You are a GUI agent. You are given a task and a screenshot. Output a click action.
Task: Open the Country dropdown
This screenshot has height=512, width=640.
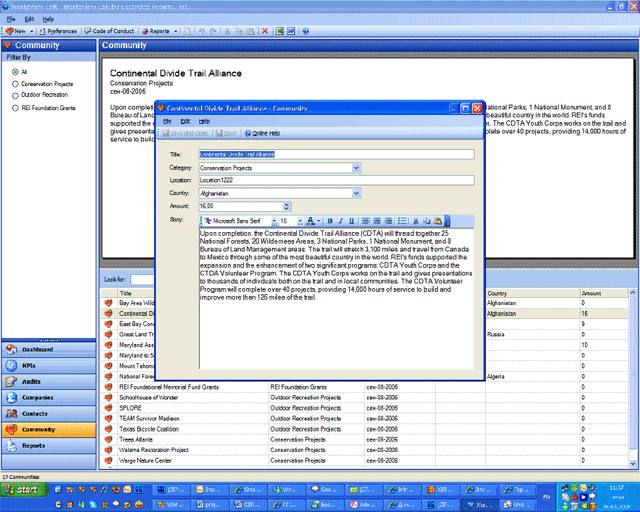click(x=356, y=194)
